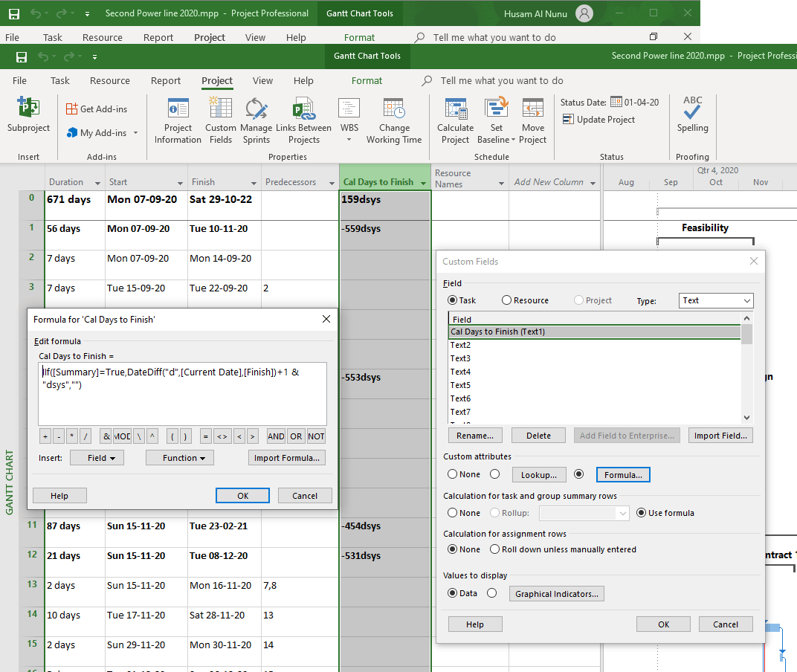This screenshot has width=797, height=672.
Task: Select None under Custom attributes
Action: tap(452, 474)
